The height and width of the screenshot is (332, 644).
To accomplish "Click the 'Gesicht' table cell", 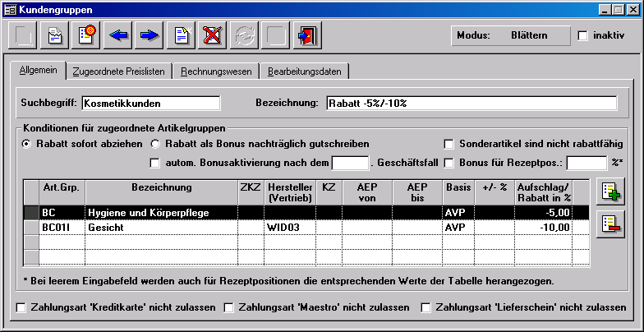I will 161,227.
